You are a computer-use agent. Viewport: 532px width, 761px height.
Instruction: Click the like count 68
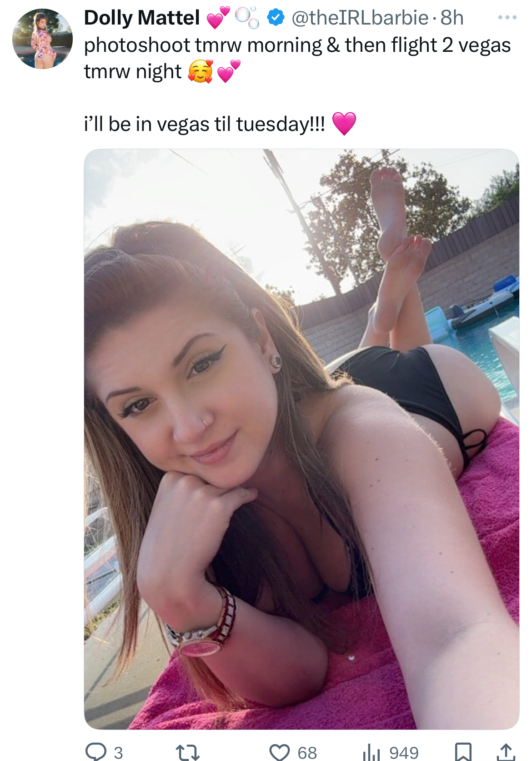pyautogui.click(x=307, y=753)
